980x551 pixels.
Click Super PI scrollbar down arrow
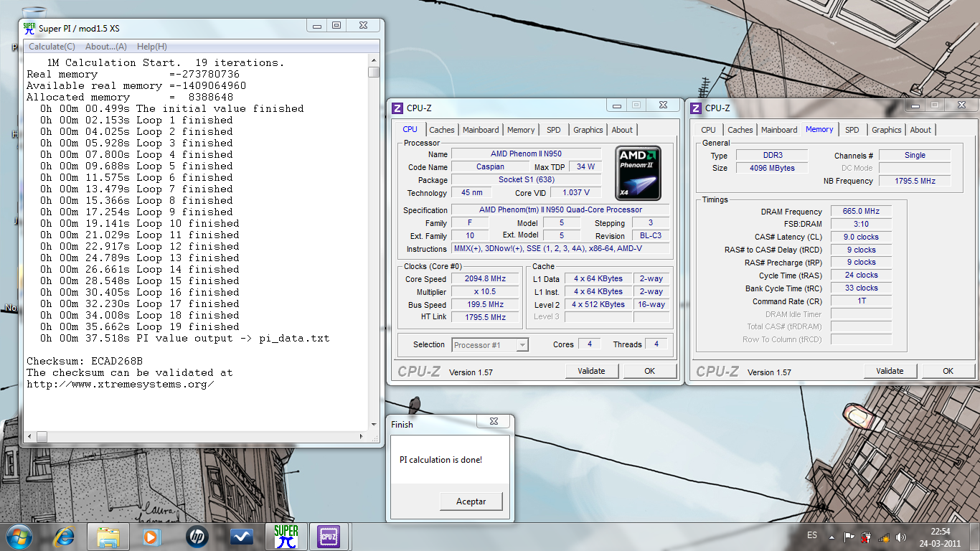pyautogui.click(x=373, y=425)
